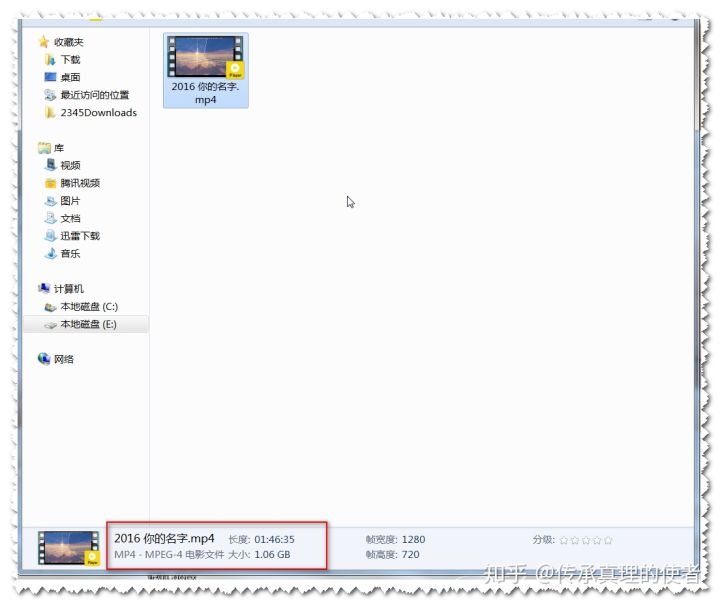Open the 下载 folder icon

(x=50, y=60)
